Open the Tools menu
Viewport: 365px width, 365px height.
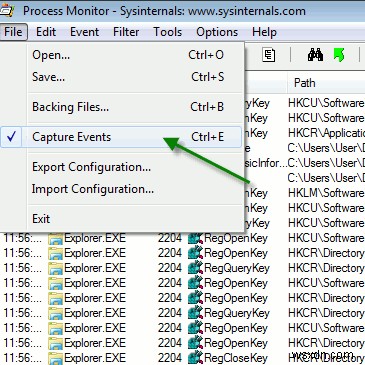168,32
